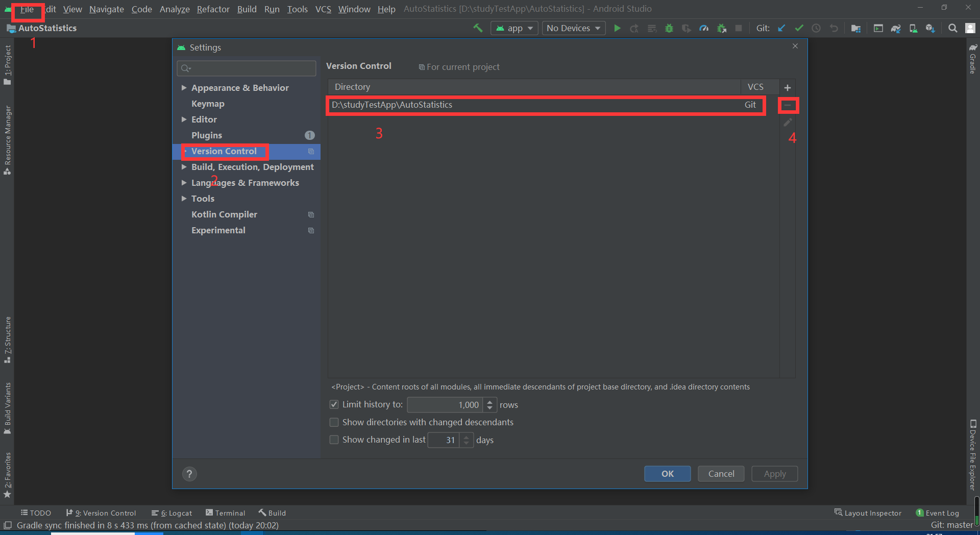Select Experimental settings
The width and height of the screenshot is (980, 535).
tap(218, 230)
